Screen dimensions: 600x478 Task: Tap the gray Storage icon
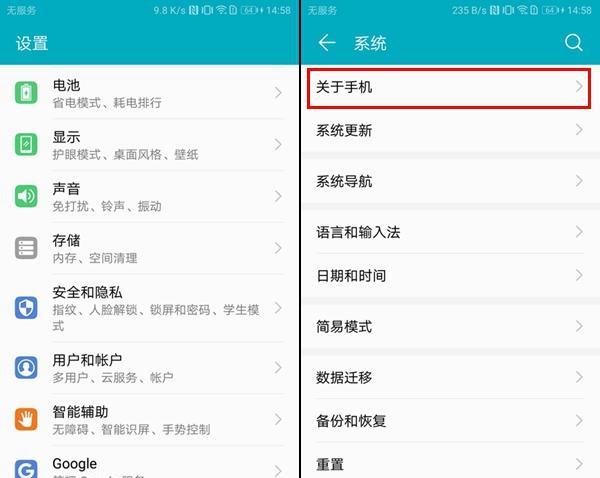(x=26, y=248)
